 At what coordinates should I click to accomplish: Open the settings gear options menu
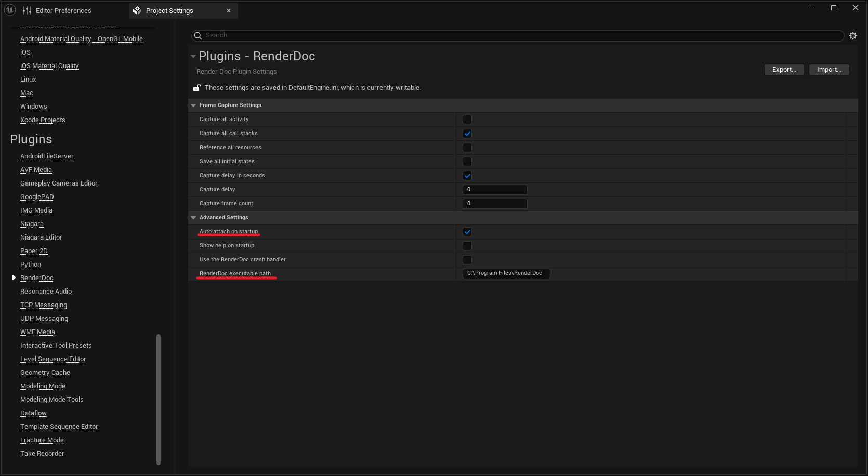853,36
